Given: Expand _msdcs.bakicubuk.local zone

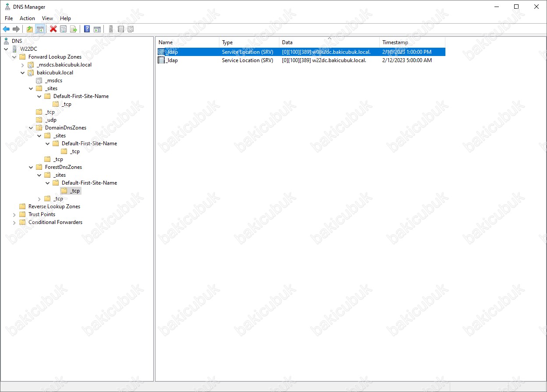Looking at the screenshot, I should (x=23, y=65).
